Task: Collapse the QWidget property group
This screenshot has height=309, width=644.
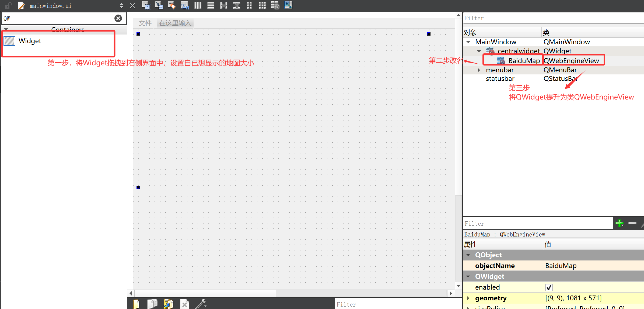Action: [x=468, y=276]
